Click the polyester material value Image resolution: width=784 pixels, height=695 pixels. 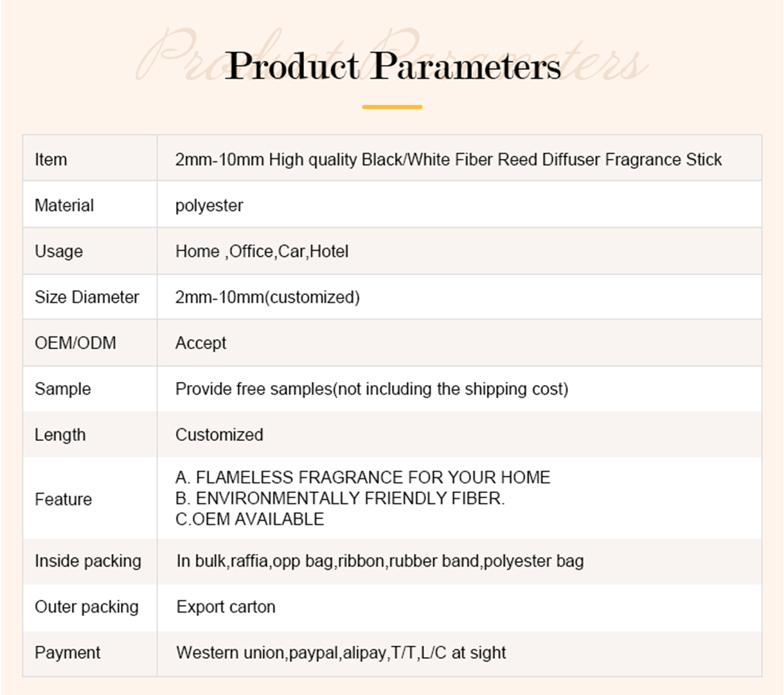pos(209,206)
